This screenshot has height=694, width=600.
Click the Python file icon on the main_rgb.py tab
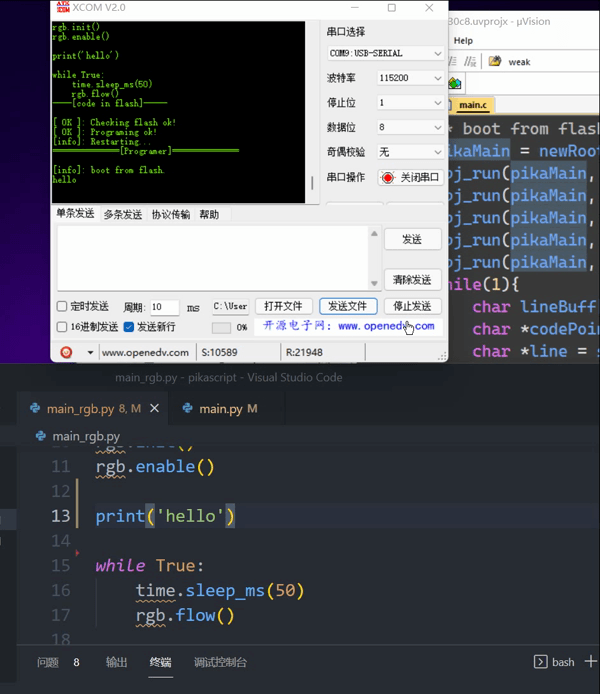point(35,408)
